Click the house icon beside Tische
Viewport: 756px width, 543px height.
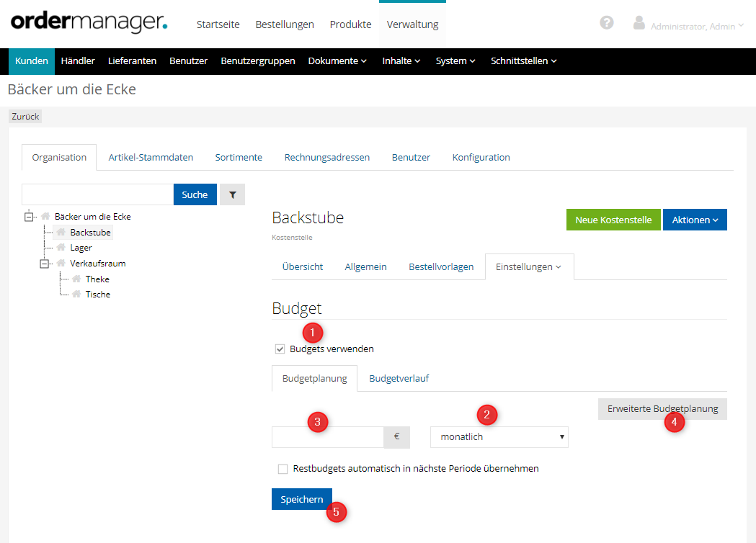(x=76, y=294)
